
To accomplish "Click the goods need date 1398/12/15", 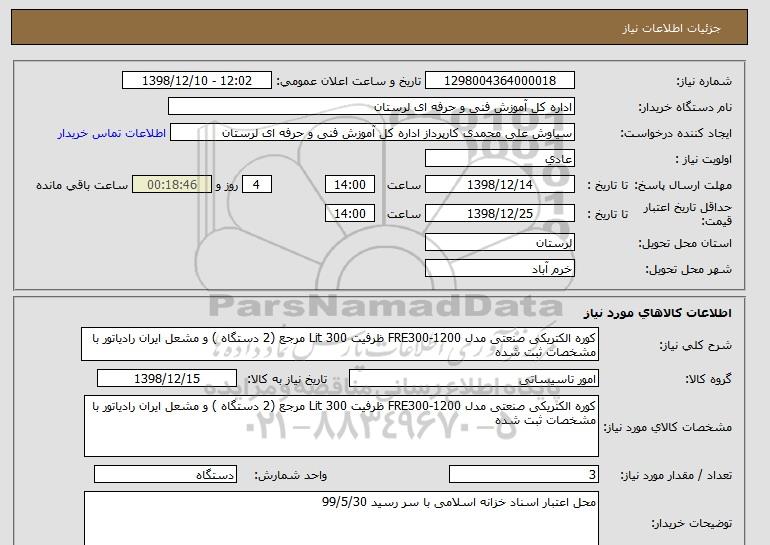I will click(x=166, y=379).
